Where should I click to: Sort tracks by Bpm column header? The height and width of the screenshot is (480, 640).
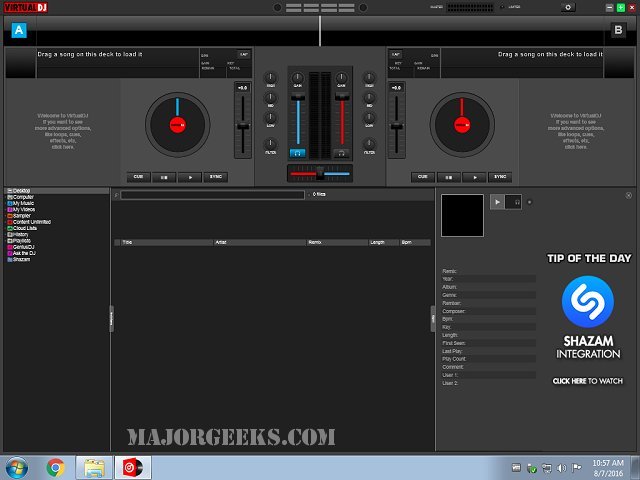[407, 242]
